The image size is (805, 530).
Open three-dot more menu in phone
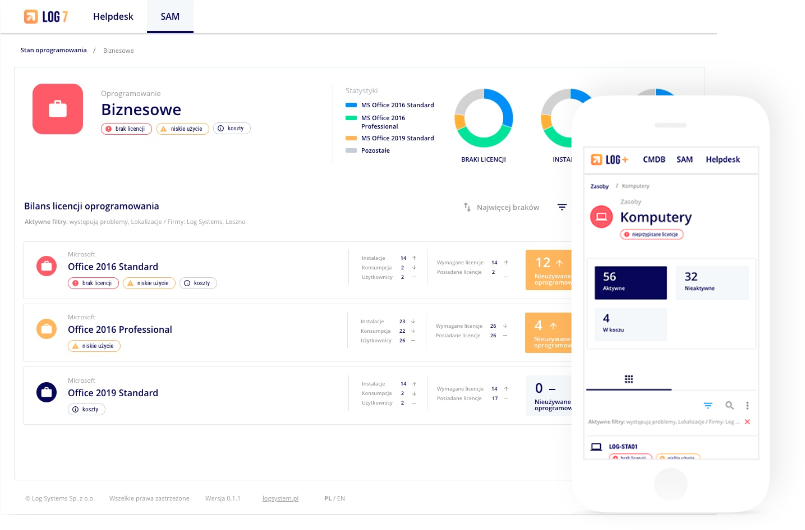748,405
